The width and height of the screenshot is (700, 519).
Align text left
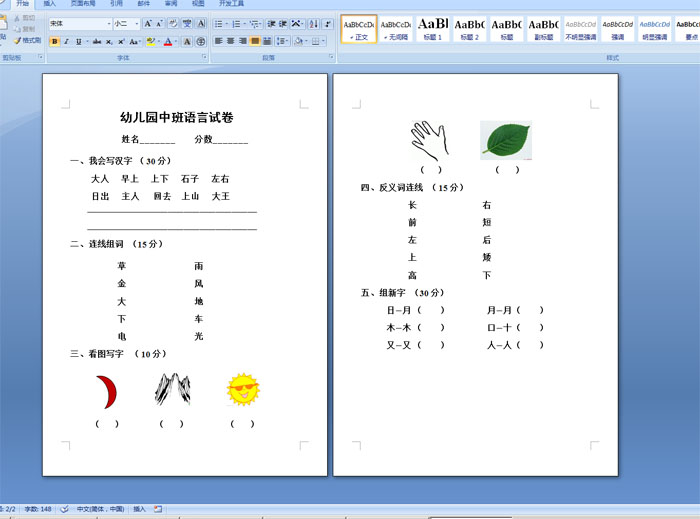(x=218, y=41)
